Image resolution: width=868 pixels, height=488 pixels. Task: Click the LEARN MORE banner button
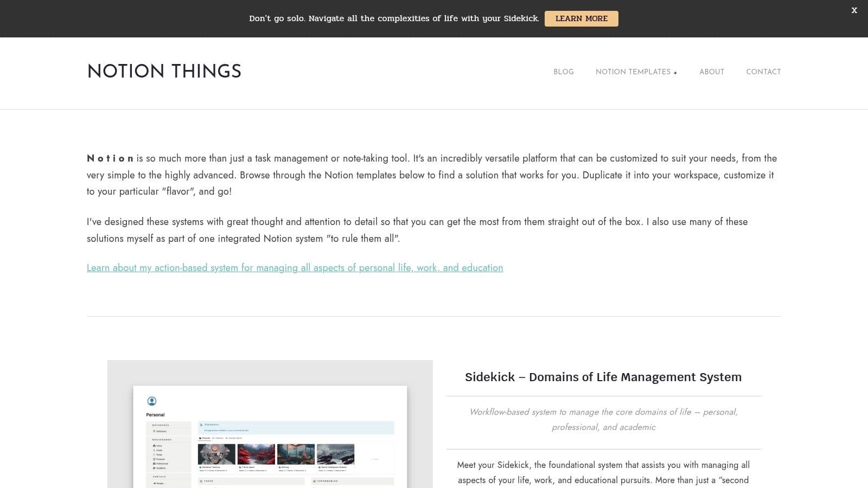581,18
